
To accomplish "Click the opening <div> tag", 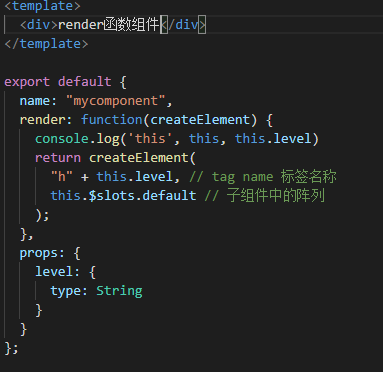I will (x=39, y=25).
